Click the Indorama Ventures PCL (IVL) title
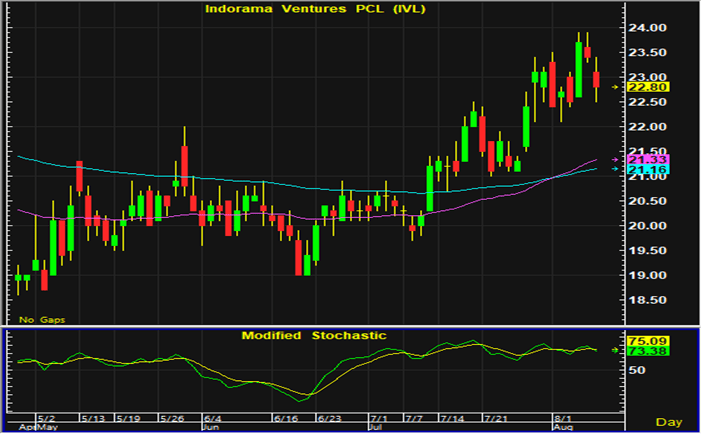Viewport: 702px width, 434px height. (x=313, y=9)
